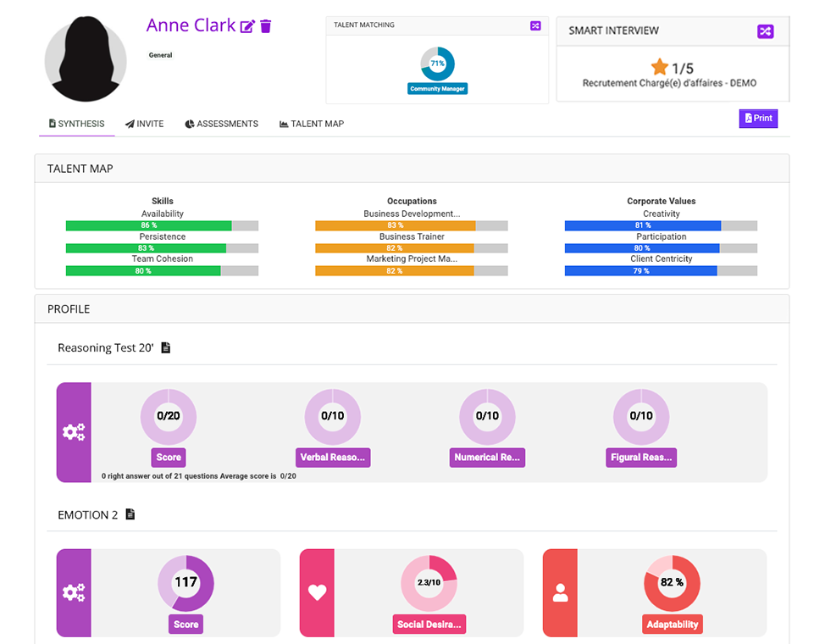Screen dimensions: 825x644
Task: Click the gears icon on the Reasoning Test panel
Action: [x=74, y=432]
